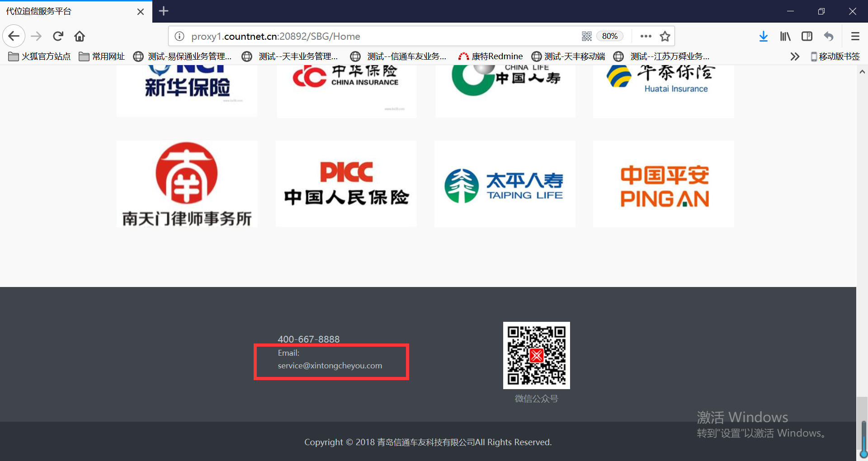Reload the current page
The width and height of the screenshot is (868, 461).
(x=58, y=36)
